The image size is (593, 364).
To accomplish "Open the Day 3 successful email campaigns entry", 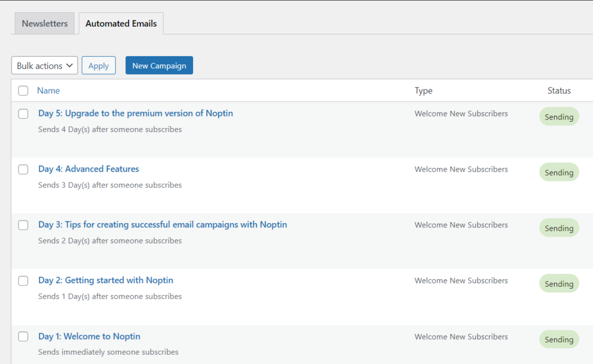I will (x=162, y=224).
